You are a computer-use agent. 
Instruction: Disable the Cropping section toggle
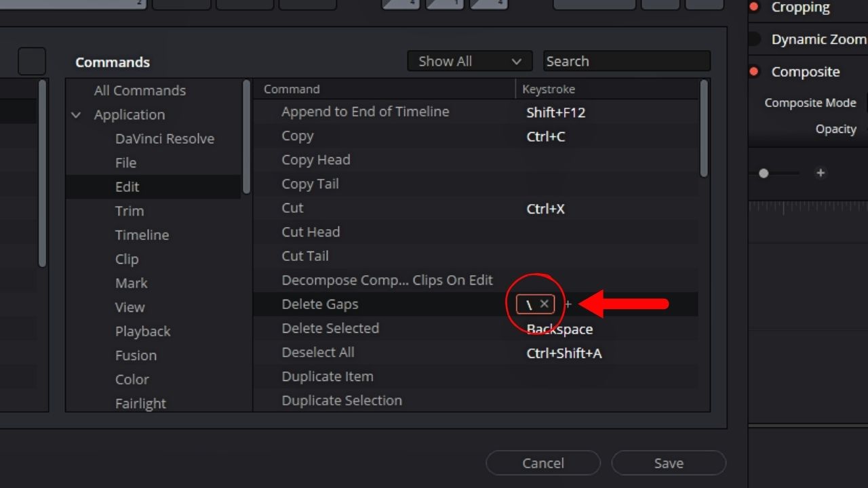pos(755,7)
